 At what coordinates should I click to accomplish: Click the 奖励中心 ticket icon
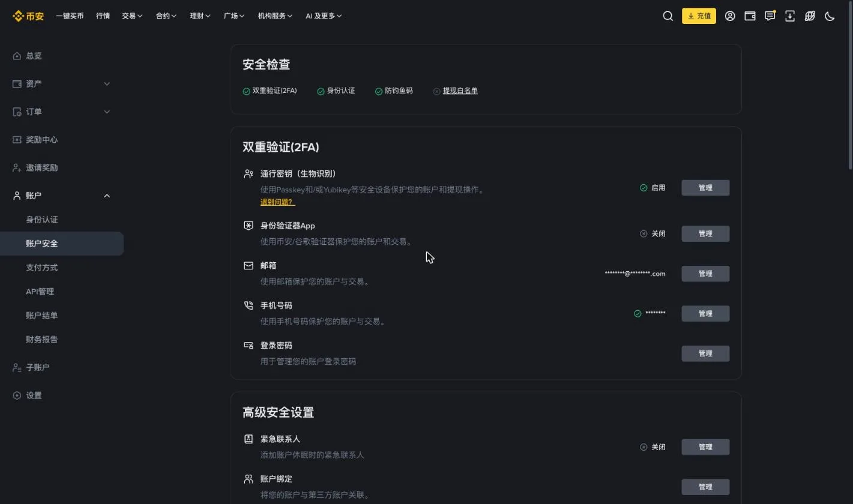(17, 140)
